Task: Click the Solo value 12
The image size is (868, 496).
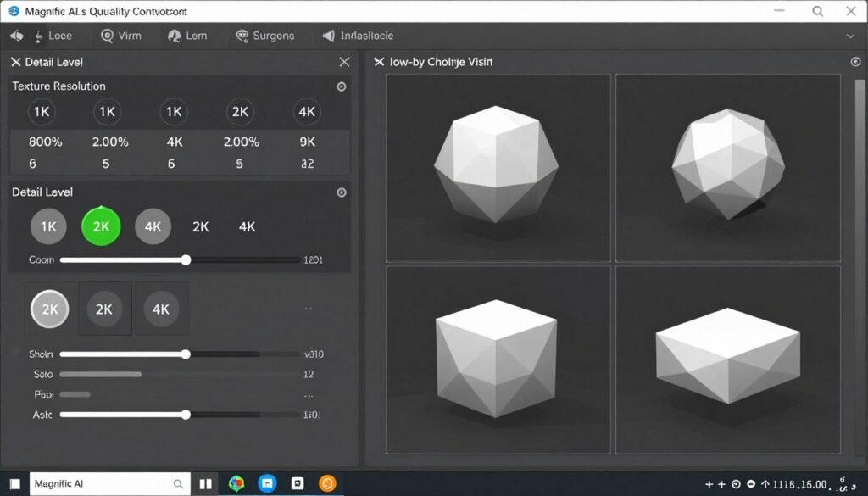Action: pyautogui.click(x=309, y=374)
